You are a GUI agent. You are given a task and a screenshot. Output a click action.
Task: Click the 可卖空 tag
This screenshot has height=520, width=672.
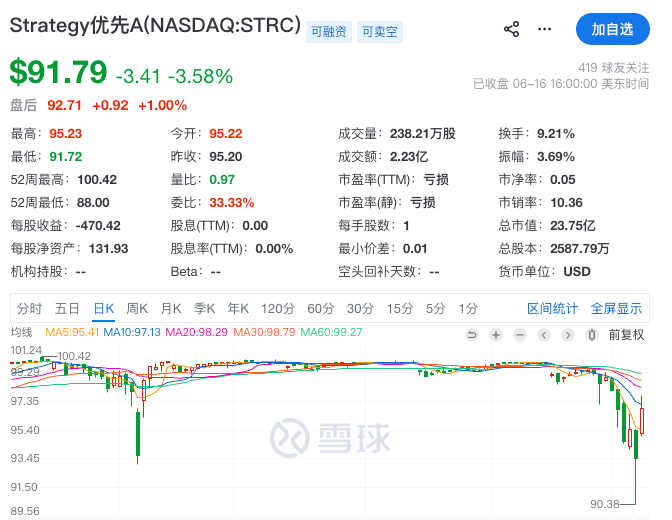pos(380,32)
